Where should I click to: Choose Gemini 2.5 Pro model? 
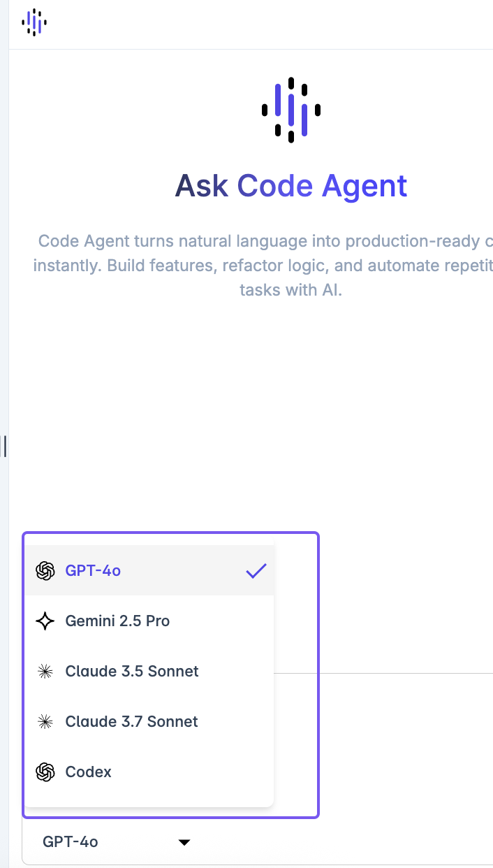tap(150, 621)
